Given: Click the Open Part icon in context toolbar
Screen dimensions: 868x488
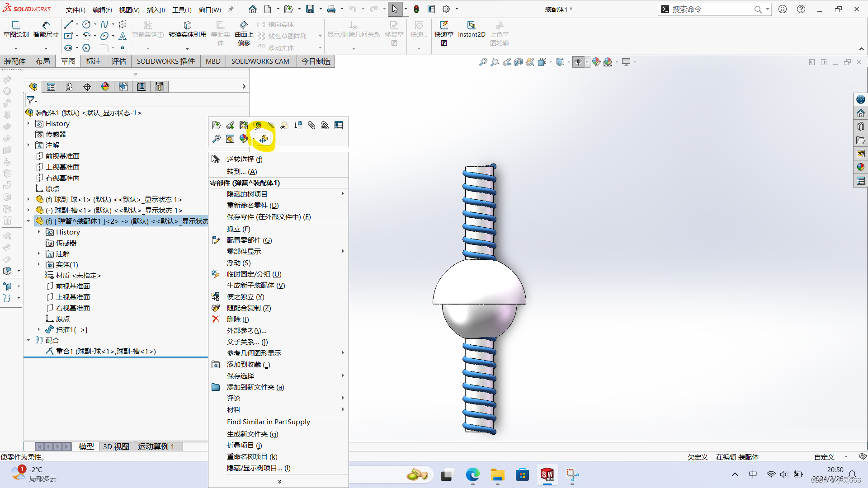Looking at the screenshot, I should (x=217, y=125).
